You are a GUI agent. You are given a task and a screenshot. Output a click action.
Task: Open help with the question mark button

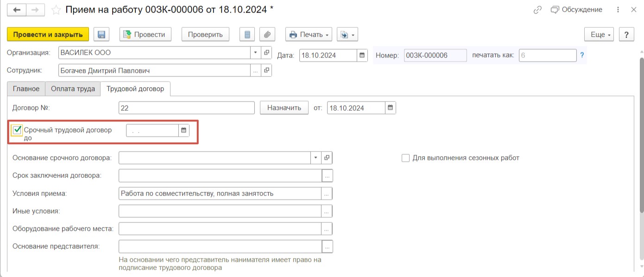coord(626,34)
